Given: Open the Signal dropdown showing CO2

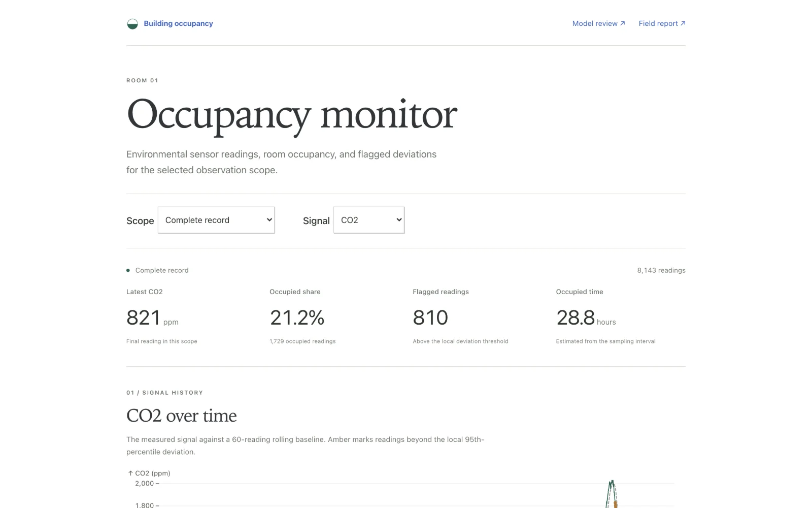Looking at the screenshot, I should (x=369, y=220).
